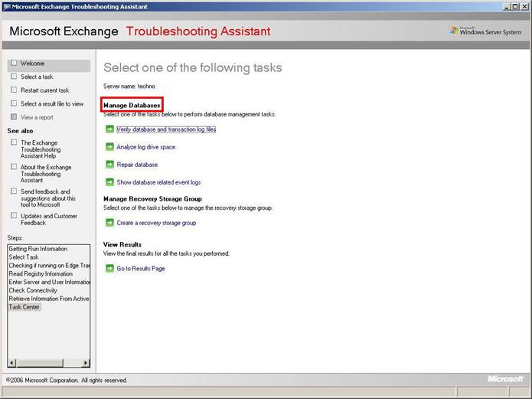Open View a report in the sidebar

coord(37,117)
